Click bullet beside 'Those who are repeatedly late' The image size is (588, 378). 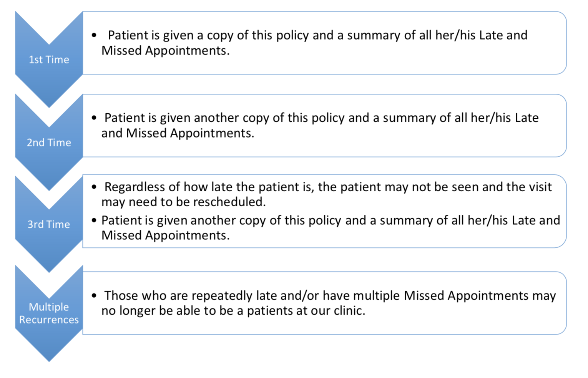tap(94, 296)
